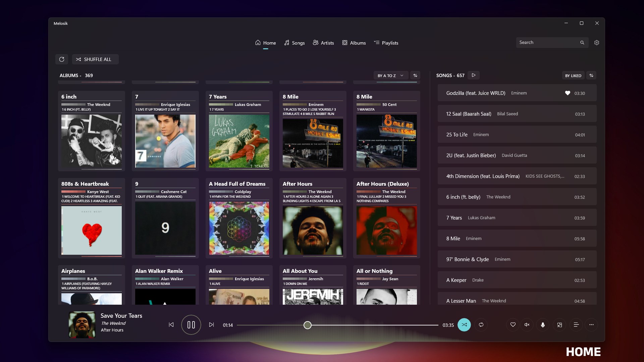
Task: Open the After Hours album cover
Action: [312, 230]
